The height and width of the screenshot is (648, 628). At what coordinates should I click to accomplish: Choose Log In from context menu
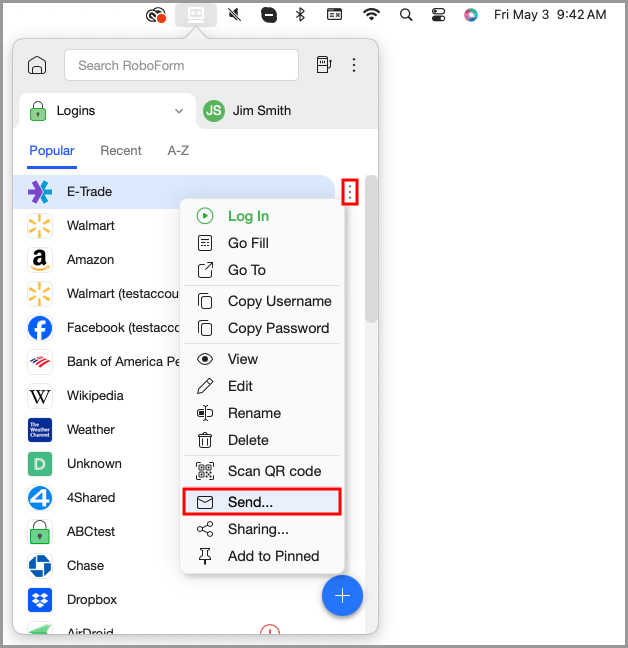point(262,216)
